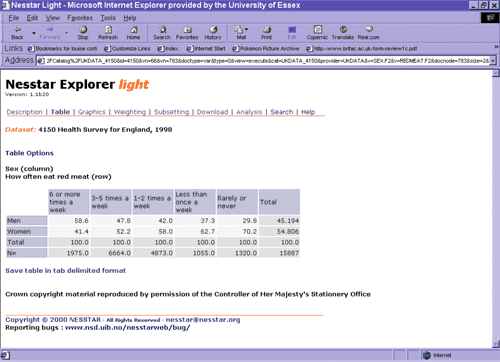The width and height of the screenshot is (500, 362).
Task: Open the Favorites menu
Action: (x=80, y=18)
